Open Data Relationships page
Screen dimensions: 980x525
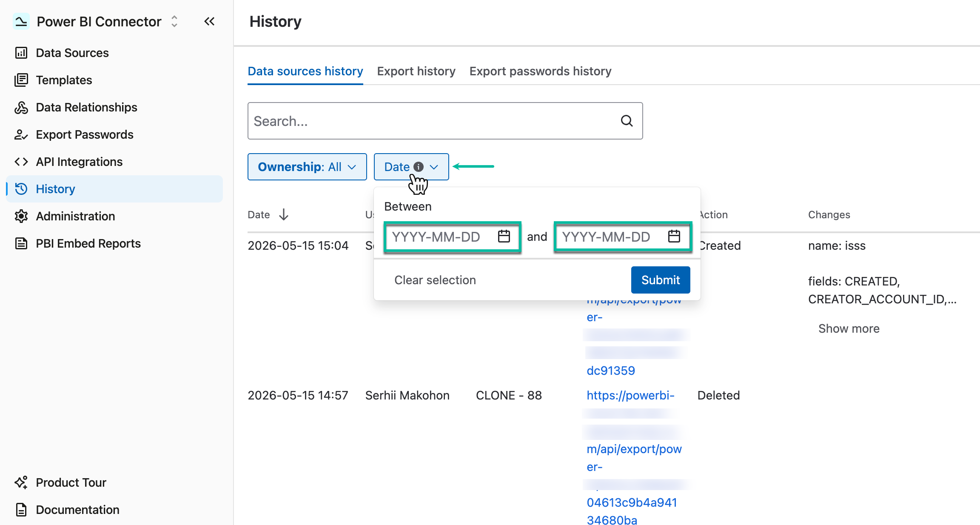coord(86,107)
